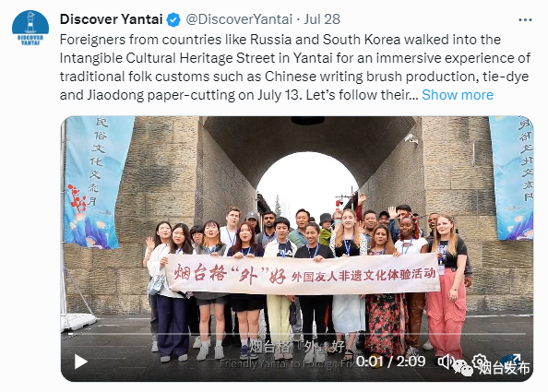Click the left blue hanging banner in video
The height and width of the screenshot is (392, 548).
(x=97, y=182)
